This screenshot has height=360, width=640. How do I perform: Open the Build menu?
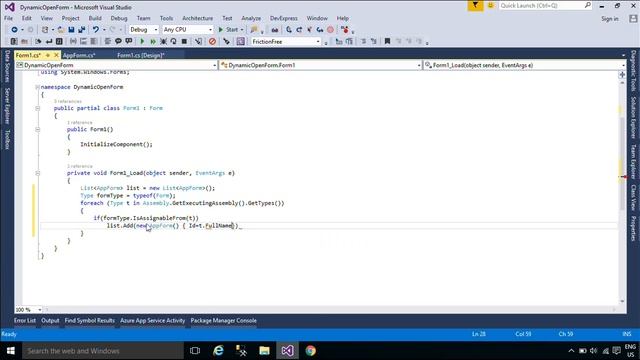pyautogui.click(x=95, y=18)
